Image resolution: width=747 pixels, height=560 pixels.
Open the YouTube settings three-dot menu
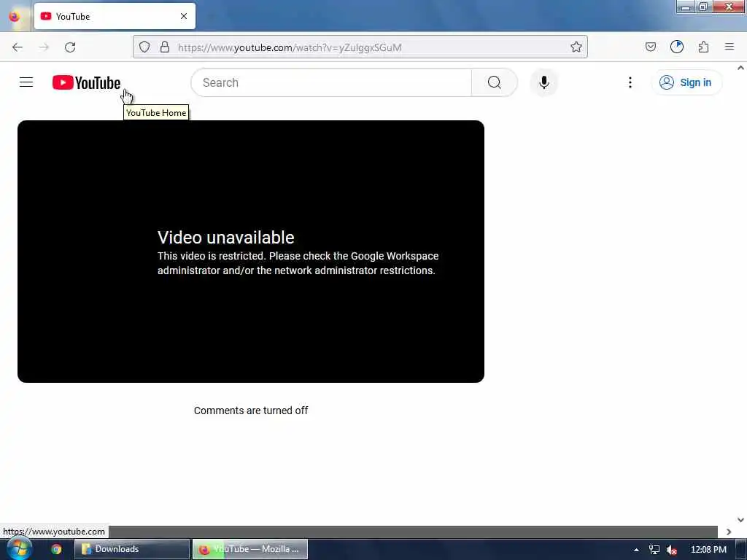630,82
